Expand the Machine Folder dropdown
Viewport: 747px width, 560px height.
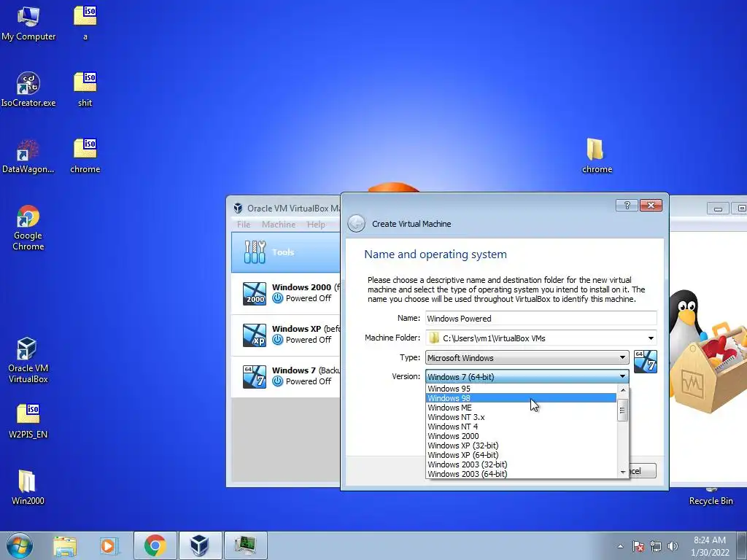pos(651,338)
